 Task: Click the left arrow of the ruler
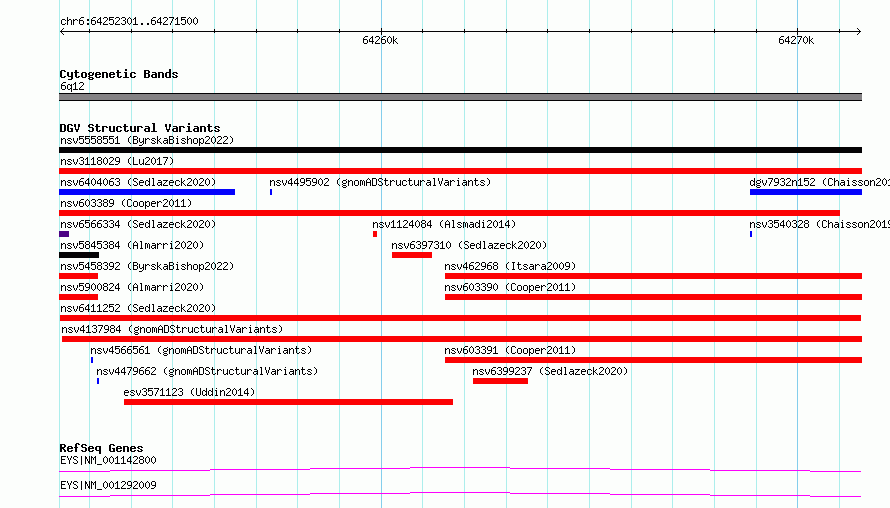(62, 32)
